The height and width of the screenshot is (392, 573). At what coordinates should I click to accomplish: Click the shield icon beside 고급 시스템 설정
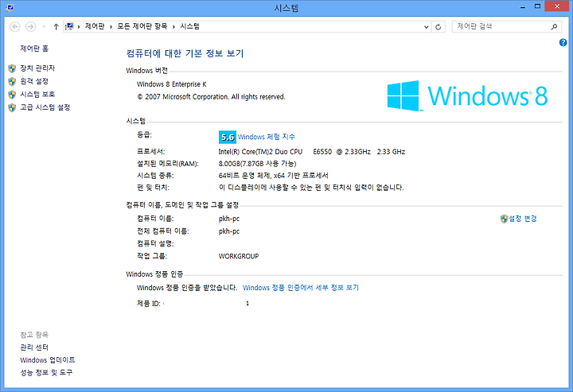(x=12, y=107)
